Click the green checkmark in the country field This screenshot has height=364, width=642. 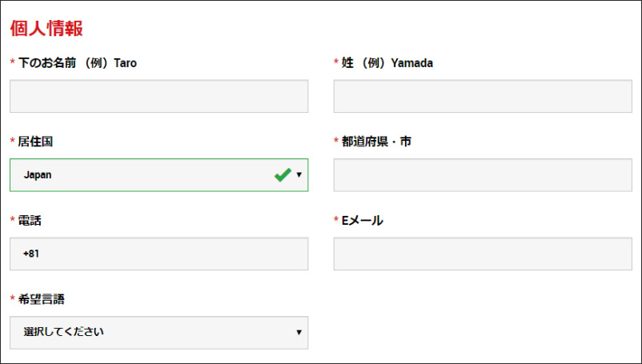pyautogui.click(x=283, y=175)
